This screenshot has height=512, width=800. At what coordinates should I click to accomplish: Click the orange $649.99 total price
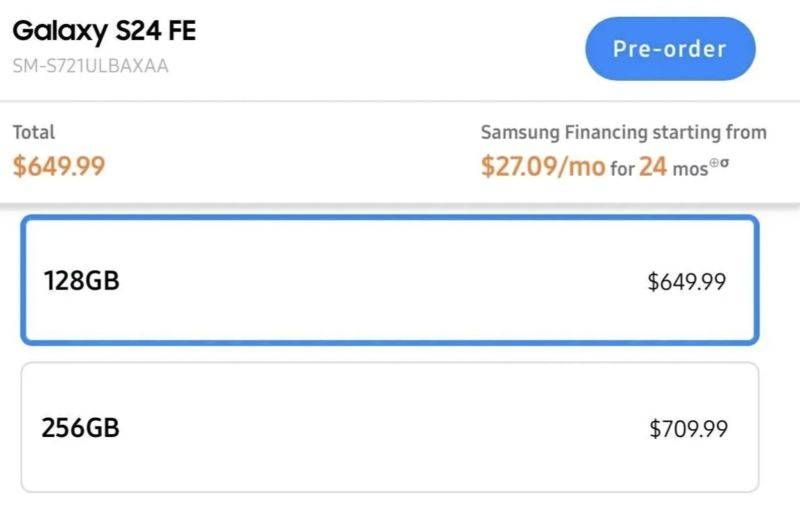59,166
